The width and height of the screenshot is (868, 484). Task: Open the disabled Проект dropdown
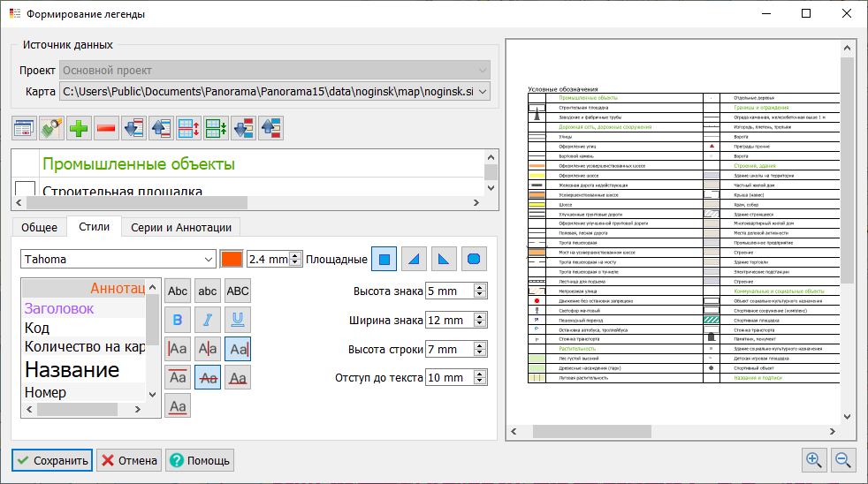pyautogui.click(x=482, y=71)
